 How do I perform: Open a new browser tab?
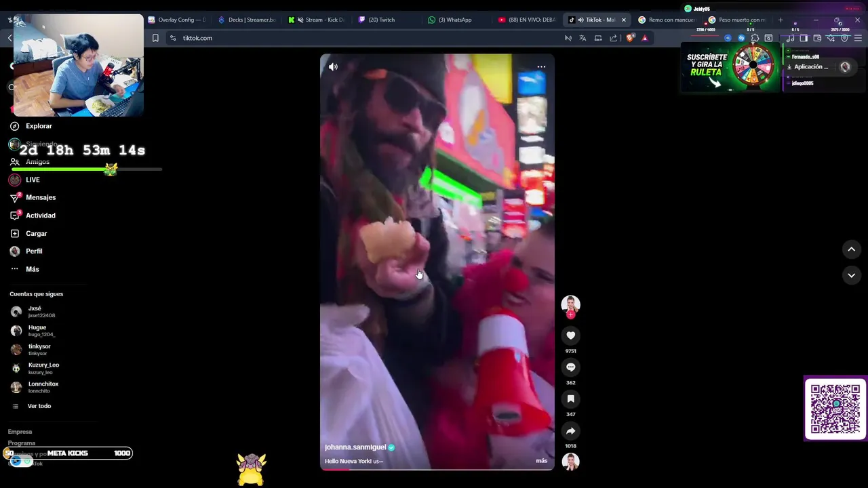tap(780, 20)
